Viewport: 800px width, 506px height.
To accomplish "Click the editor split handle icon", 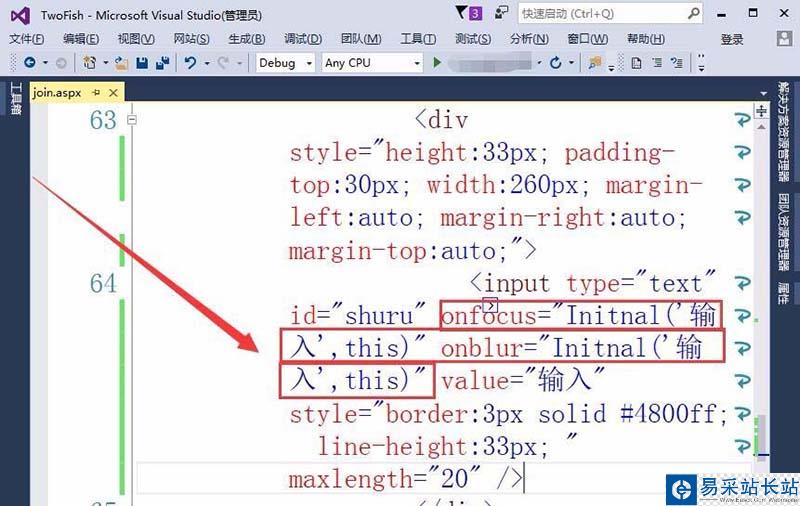I will [x=761, y=111].
